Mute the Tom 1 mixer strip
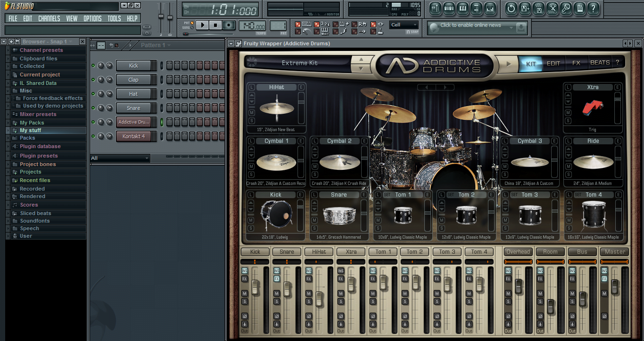644x341 pixels. [373, 294]
